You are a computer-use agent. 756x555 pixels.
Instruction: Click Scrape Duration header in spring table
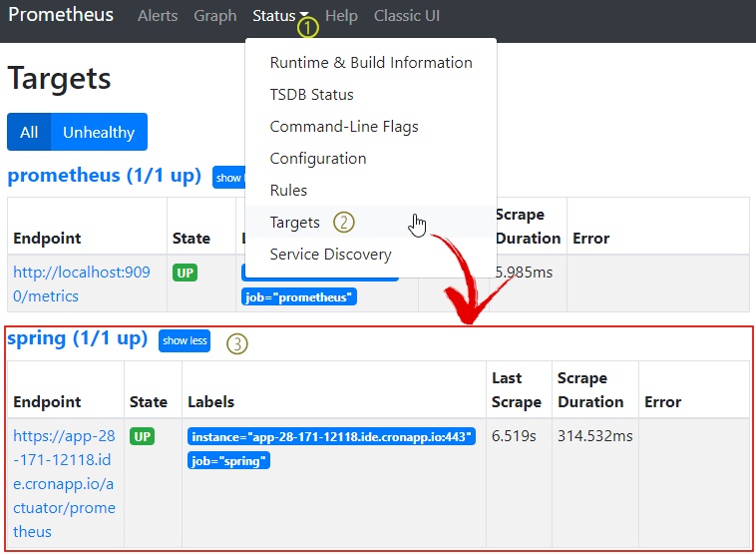click(x=590, y=390)
